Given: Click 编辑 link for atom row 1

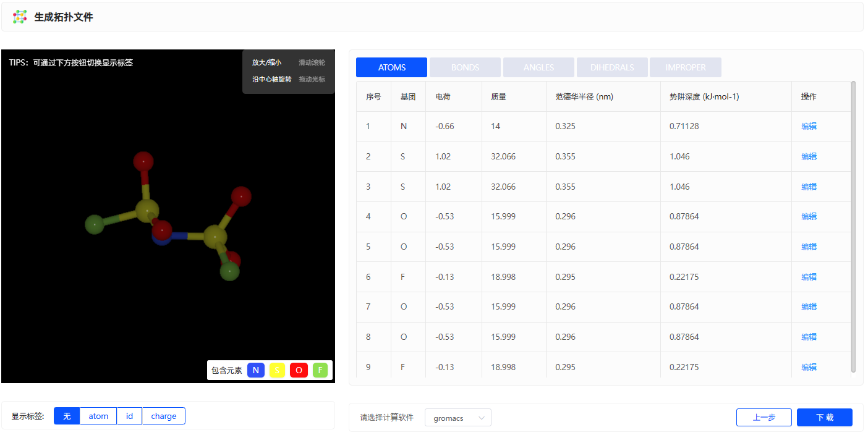Looking at the screenshot, I should click(809, 126).
